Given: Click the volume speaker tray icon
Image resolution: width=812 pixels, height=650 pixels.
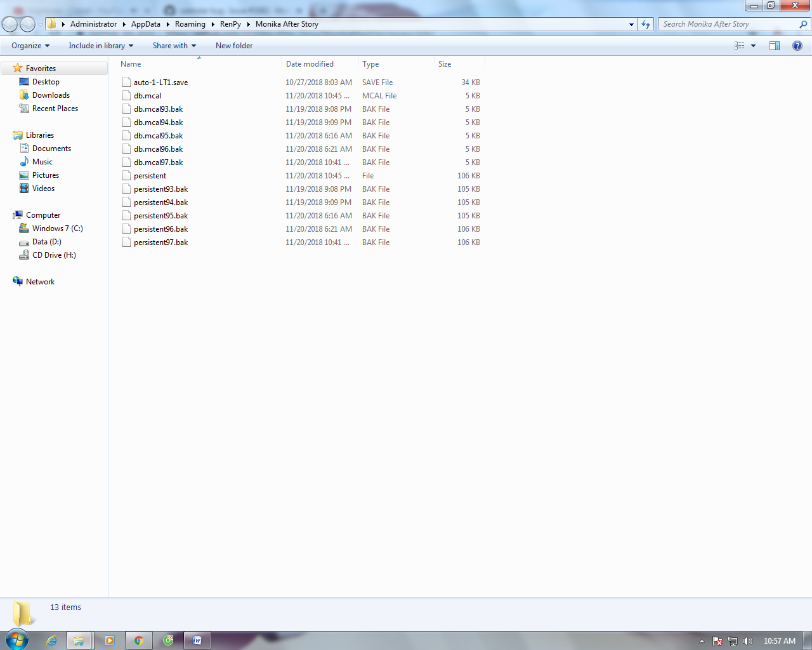Looking at the screenshot, I should click(748, 641).
